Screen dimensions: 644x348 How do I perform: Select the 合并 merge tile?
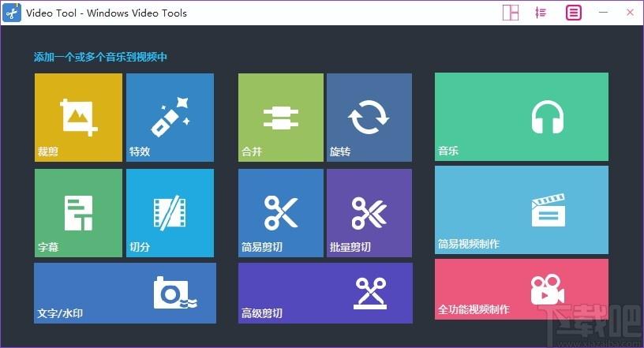(281, 118)
